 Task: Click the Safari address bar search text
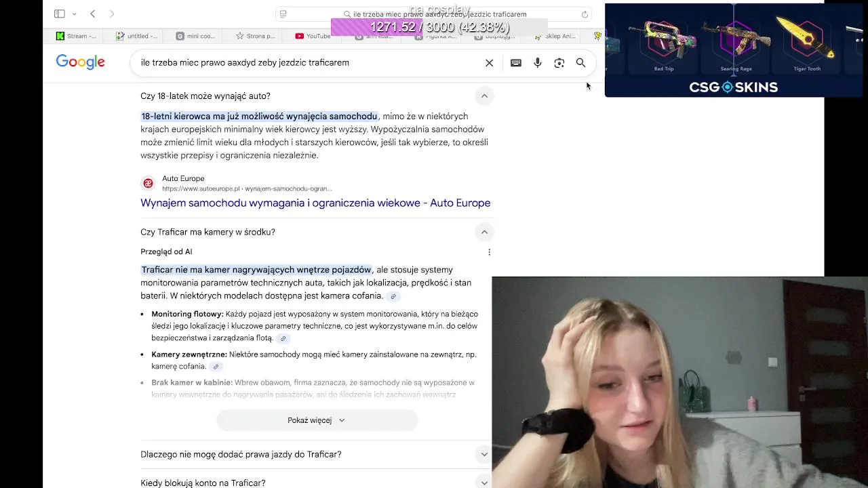point(439,14)
